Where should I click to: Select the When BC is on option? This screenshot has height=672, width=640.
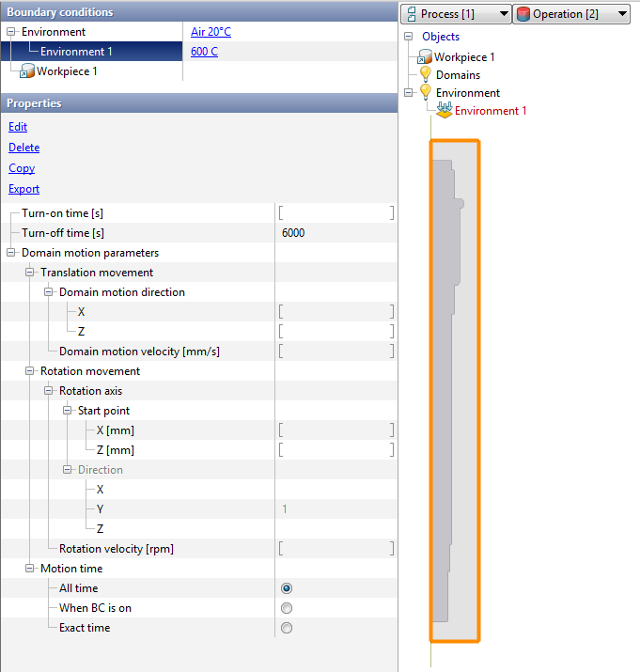[x=287, y=608]
